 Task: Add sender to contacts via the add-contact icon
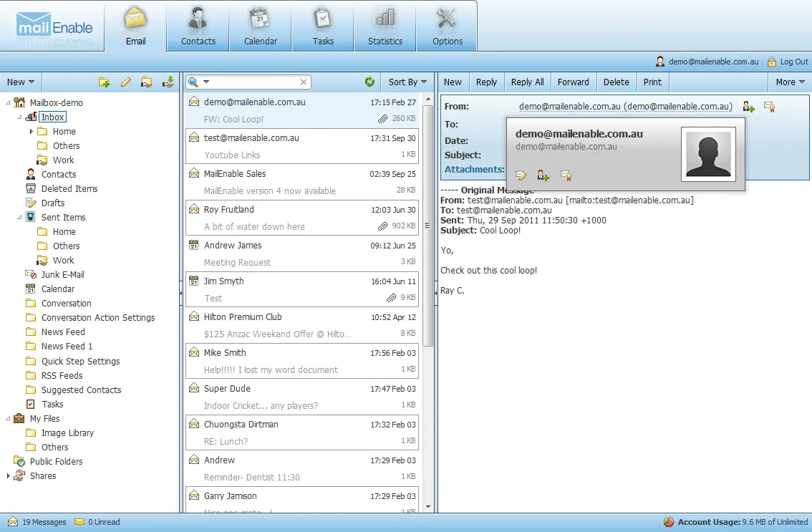(748, 106)
